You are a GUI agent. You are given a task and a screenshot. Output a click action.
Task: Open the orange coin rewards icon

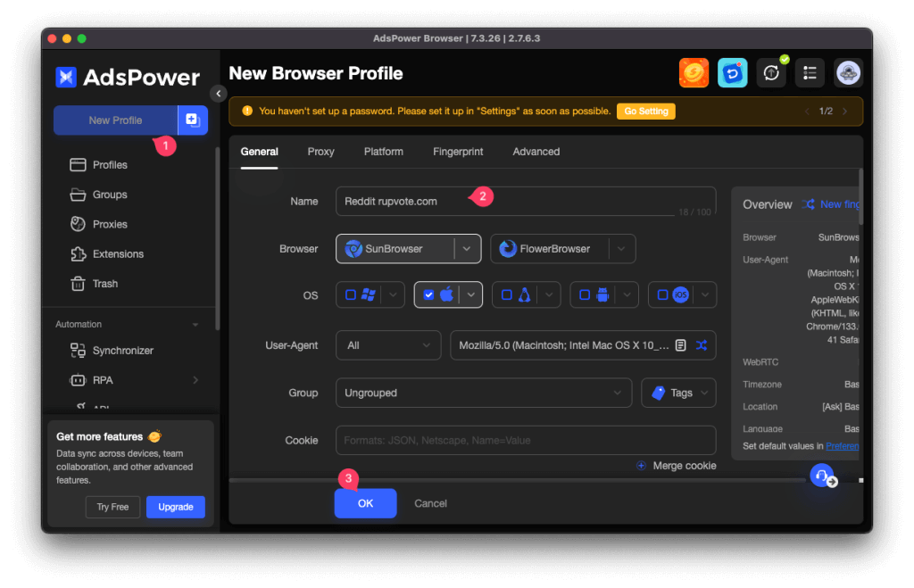[694, 73]
